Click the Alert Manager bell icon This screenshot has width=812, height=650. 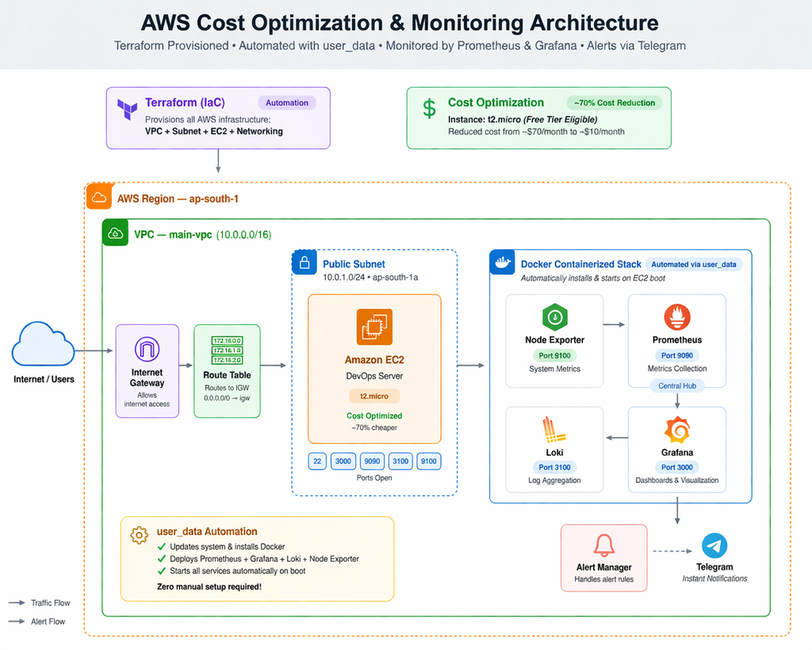point(604,545)
